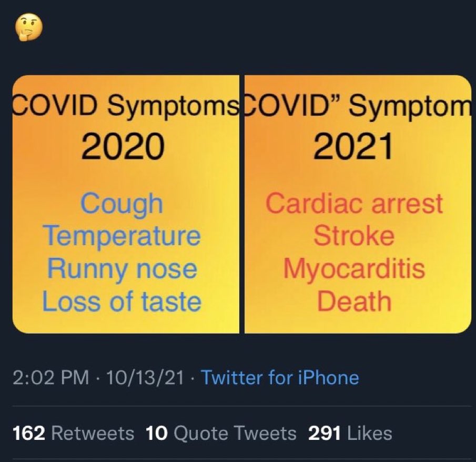Click the Loss of taste text
Viewport: 476px width, 462px height.
tap(121, 302)
